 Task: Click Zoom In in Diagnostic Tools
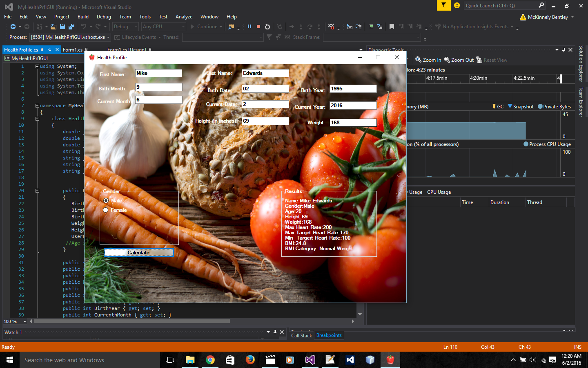428,60
